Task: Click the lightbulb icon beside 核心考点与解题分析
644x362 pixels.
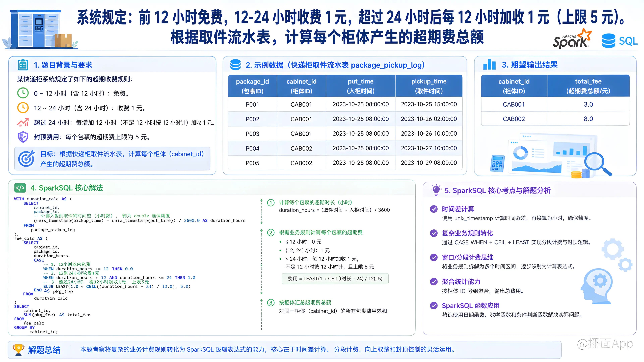Action: (436, 190)
